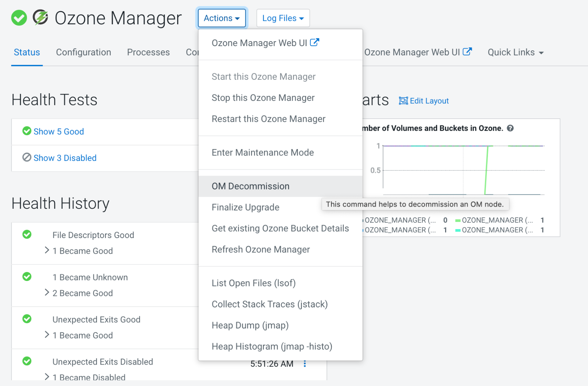
Task: Expand 1 Became Good under File Descriptors
Action: (47, 251)
